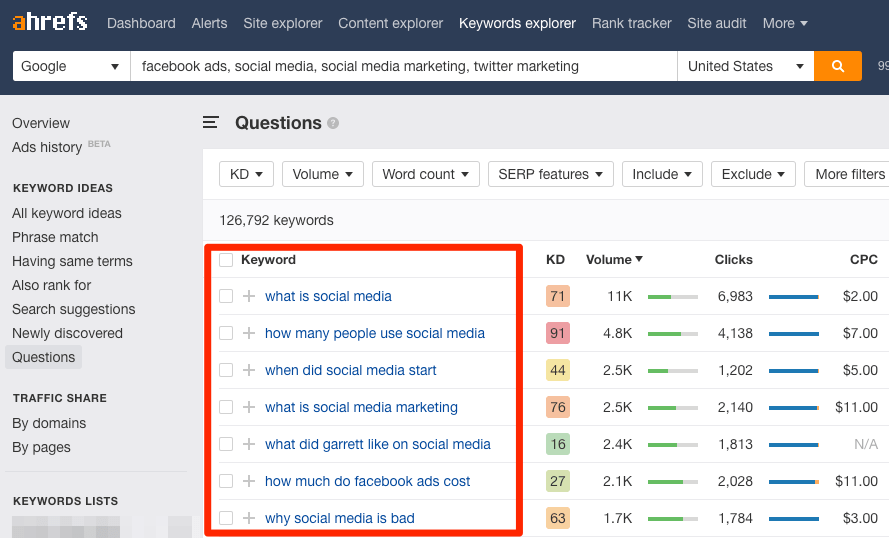Screen dimensions: 889x538
Task: Open 'how much do facebook ads cost' link
Action: [367, 481]
